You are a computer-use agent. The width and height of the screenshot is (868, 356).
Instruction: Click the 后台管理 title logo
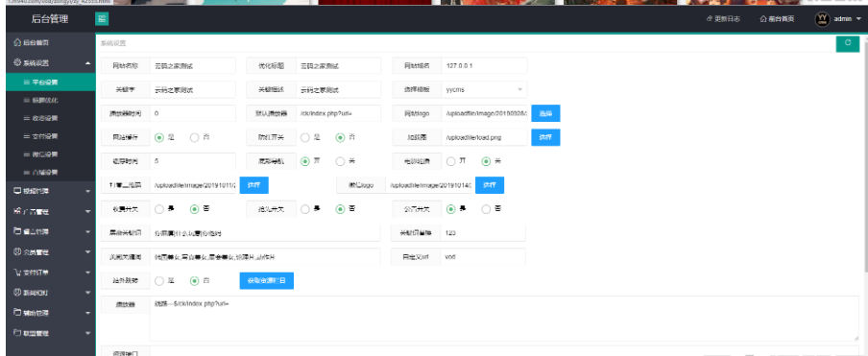point(50,19)
